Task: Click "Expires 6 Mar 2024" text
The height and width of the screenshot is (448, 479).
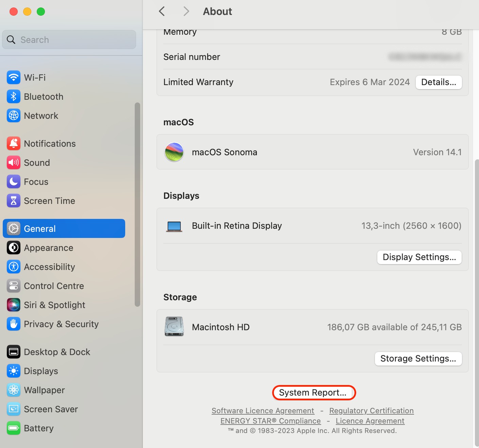Action: click(x=370, y=82)
